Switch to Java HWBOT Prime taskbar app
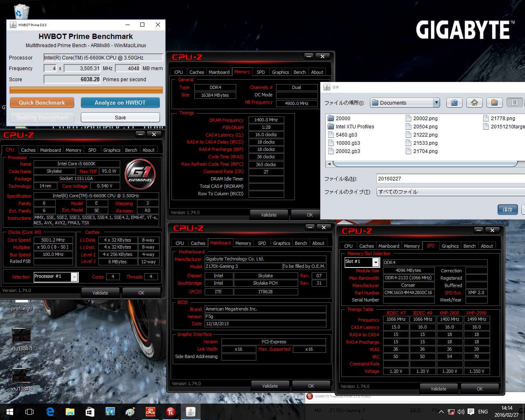Viewport: 525px width, 420px height. [191, 412]
